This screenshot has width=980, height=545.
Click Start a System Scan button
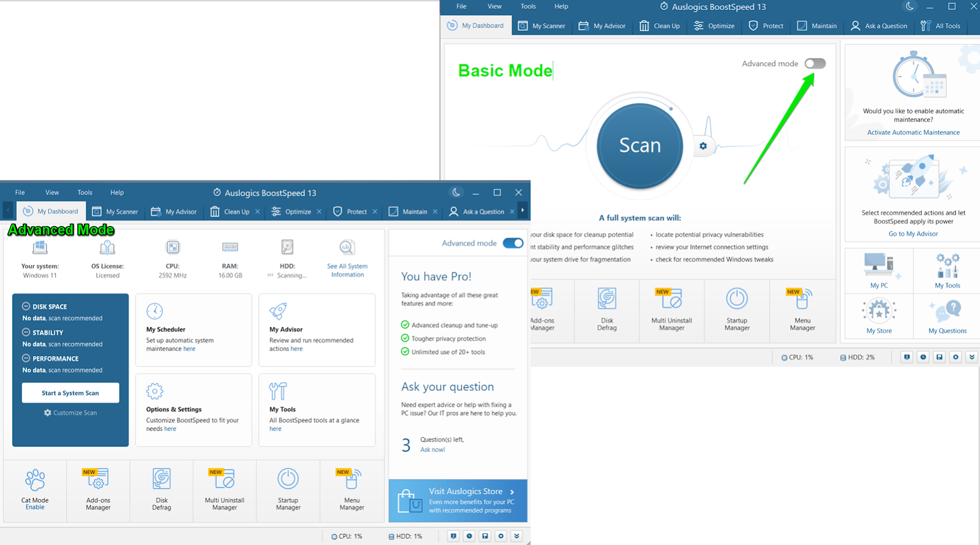tap(70, 393)
